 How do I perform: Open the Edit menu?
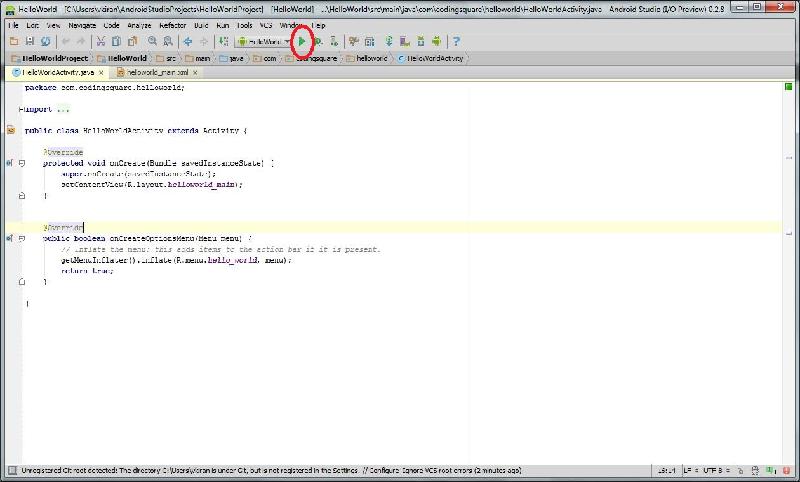33,25
